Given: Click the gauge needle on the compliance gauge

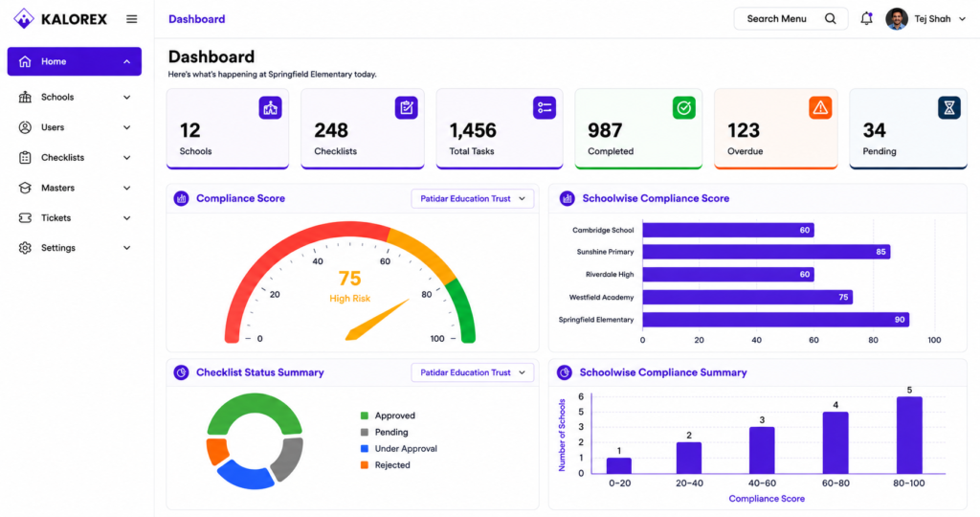Looking at the screenshot, I should click(x=377, y=320).
